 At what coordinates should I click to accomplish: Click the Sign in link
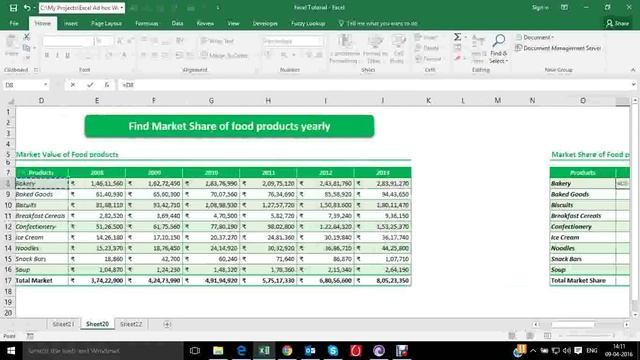(540, 7)
